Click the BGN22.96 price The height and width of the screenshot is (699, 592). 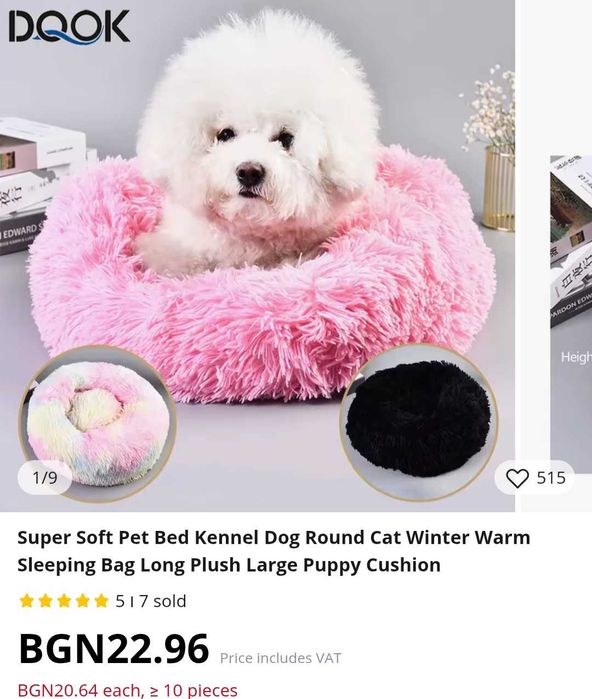114,649
